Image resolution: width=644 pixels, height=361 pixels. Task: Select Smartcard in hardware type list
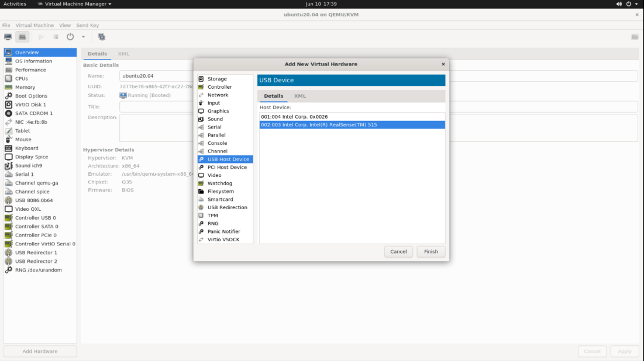[225, 199]
